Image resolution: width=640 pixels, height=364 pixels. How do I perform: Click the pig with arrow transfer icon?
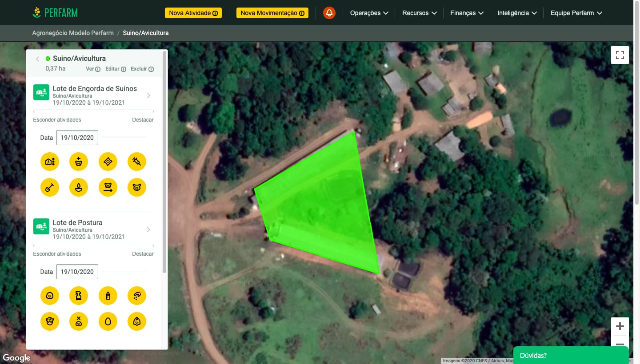[x=108, y=187]
